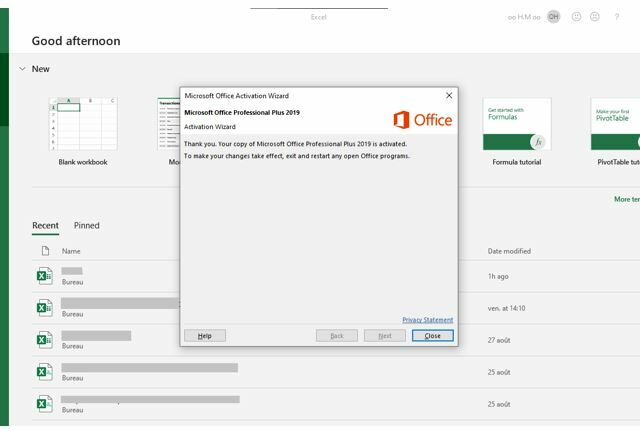Click the frown feedback icon
The image size is (640, 431).
(595, 17)
